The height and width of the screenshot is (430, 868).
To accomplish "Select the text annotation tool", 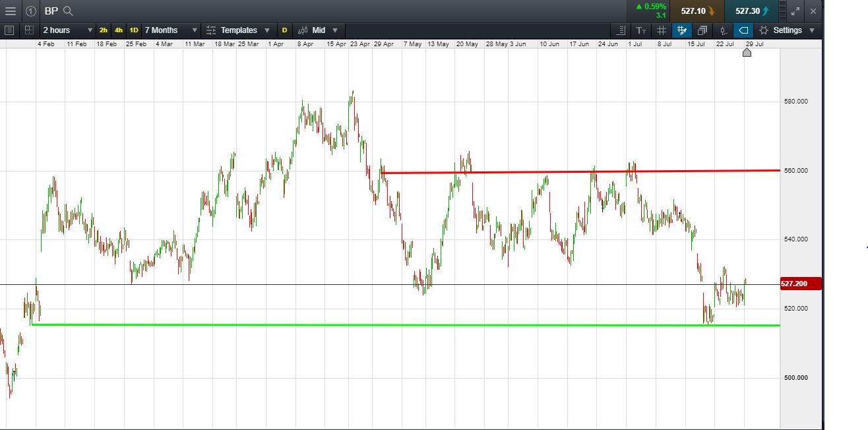I will tap(641, 30).
